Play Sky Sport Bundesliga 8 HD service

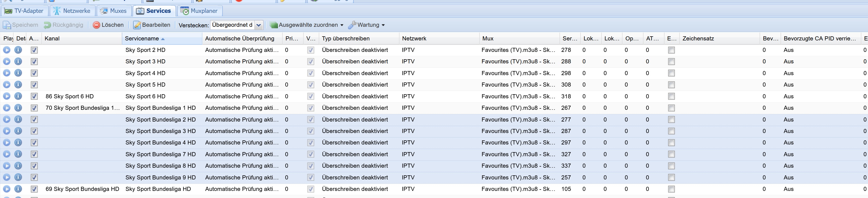coord(7,166)
